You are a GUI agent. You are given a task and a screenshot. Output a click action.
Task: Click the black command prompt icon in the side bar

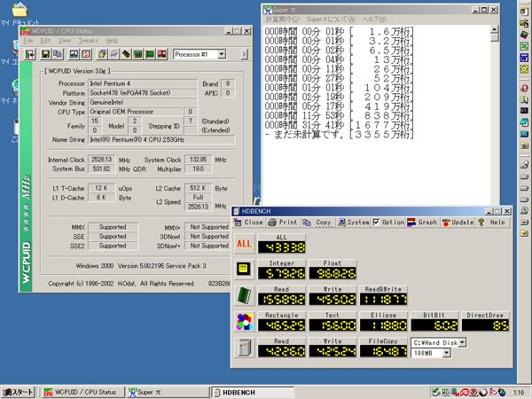click(x=524, y=111)
